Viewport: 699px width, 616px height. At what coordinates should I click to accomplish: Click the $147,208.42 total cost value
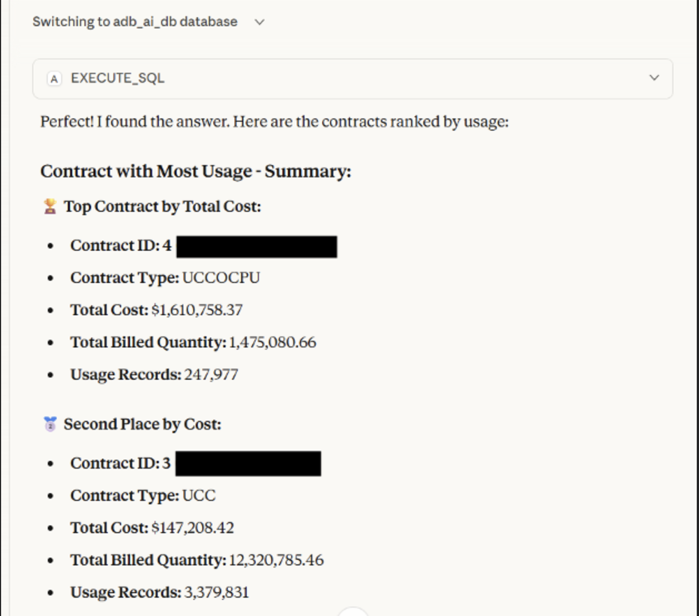coord(192,528)
